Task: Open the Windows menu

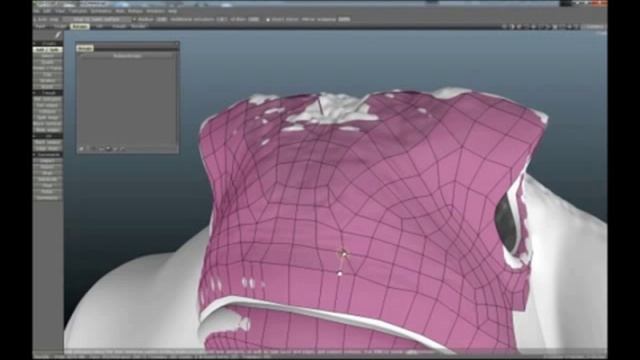Action: click(x=155, y=11)
